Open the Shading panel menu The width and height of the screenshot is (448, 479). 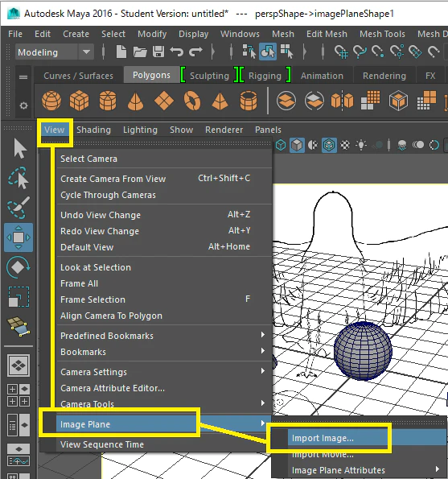click(93, 130)
